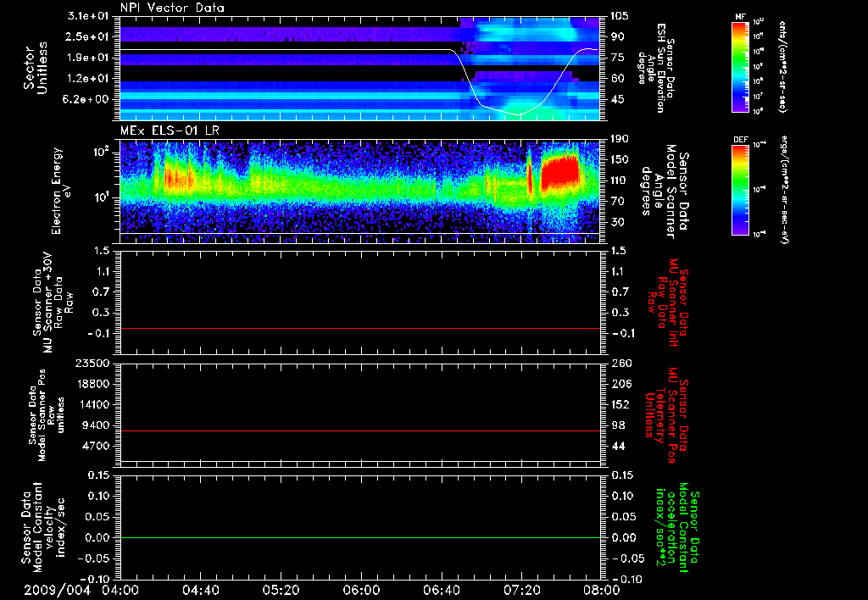The width and height of the screenshot is (868, 600).
Task: Click the intense red electron flux burst
Action: (x=560, y=174)
